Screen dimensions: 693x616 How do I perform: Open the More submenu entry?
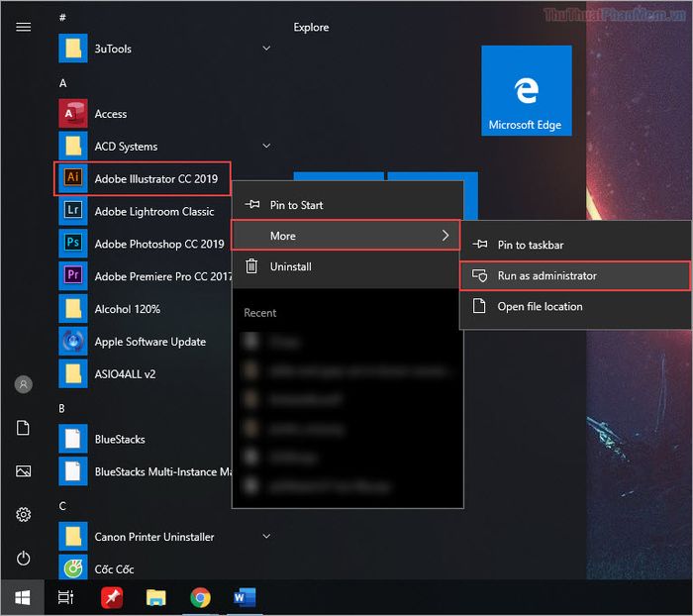coord(346,236)
